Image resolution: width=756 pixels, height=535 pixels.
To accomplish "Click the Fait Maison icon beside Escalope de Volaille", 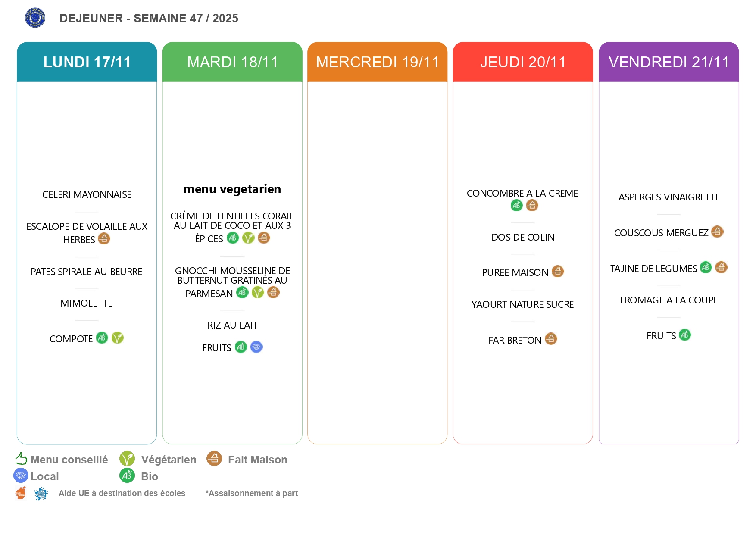I will 104,238.
